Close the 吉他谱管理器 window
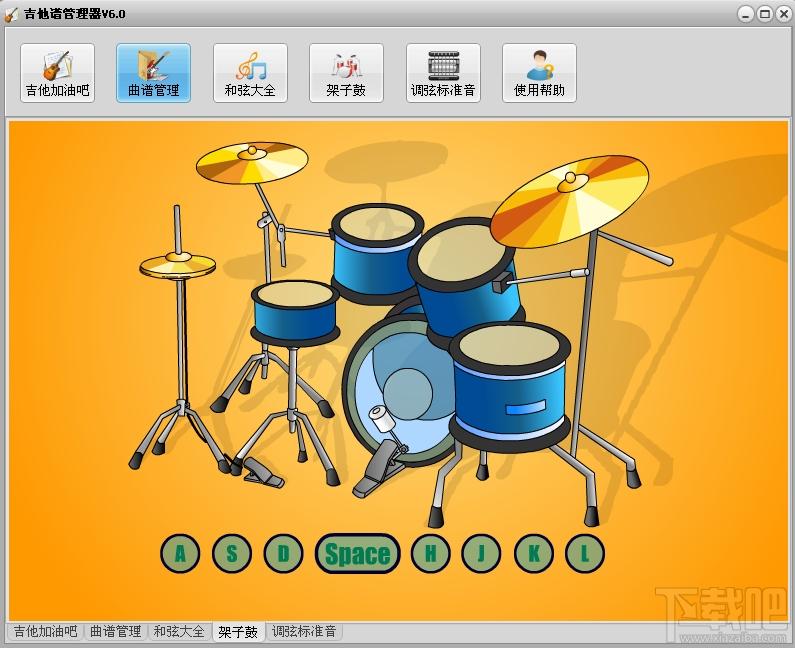Viewport: 795px width, 648px height. pyautogui.click(x=783, y=14)
